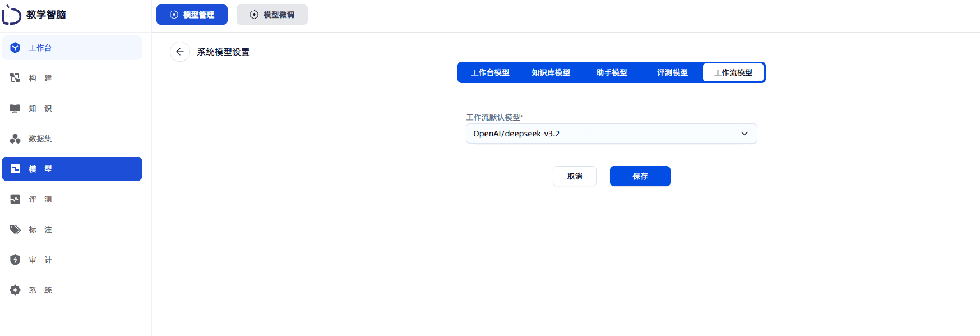The height and width of the screenshot is (336, 980).
Task: Click the 知识 book icon
Action: click(15, 108)
